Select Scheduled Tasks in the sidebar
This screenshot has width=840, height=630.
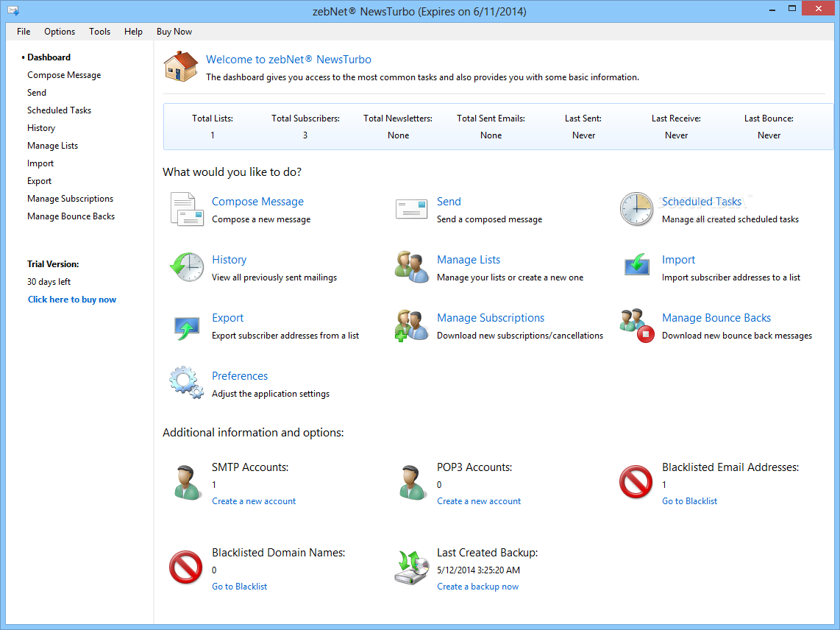(x=60, y=110)
